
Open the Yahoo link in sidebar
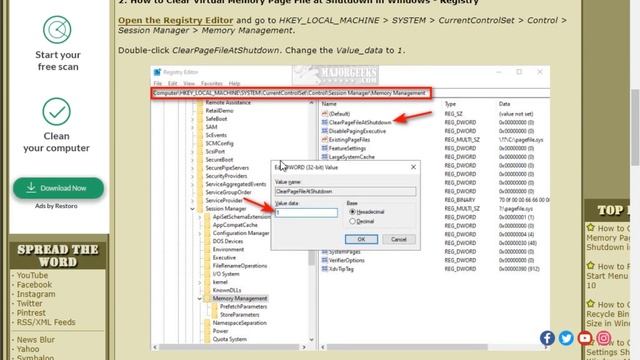[x=28, y=349]
